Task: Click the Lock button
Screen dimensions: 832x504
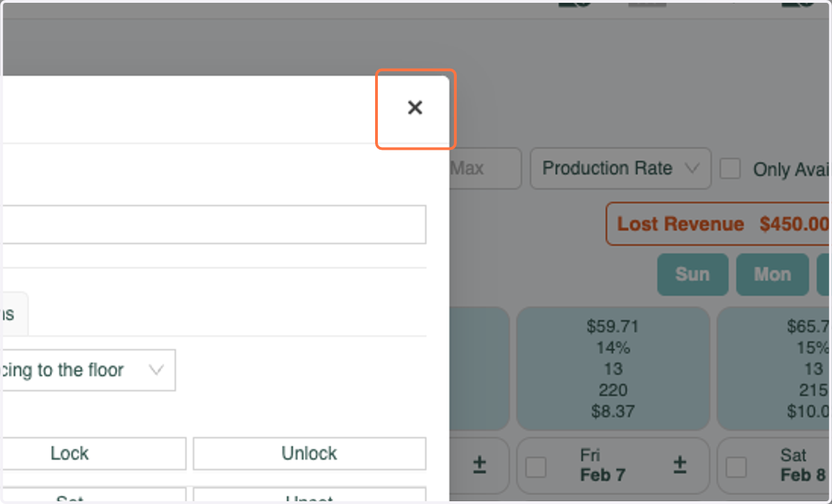Action: click(93, 453)
